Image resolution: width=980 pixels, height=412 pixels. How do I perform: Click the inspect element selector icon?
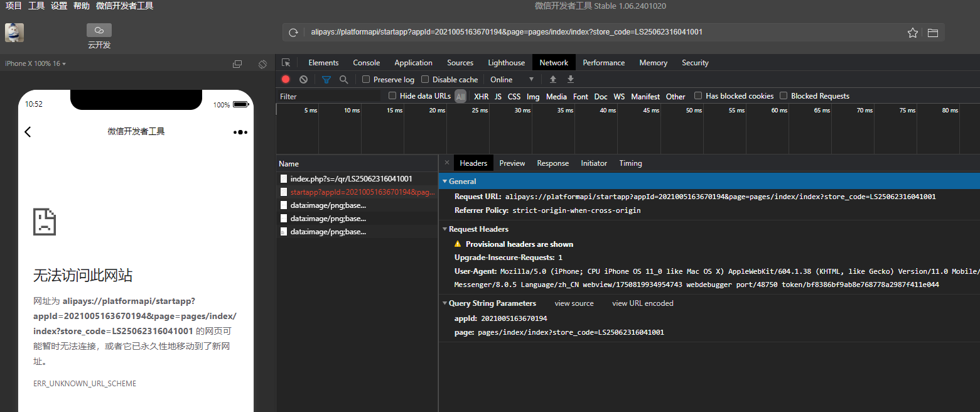(x=286, y=63)
